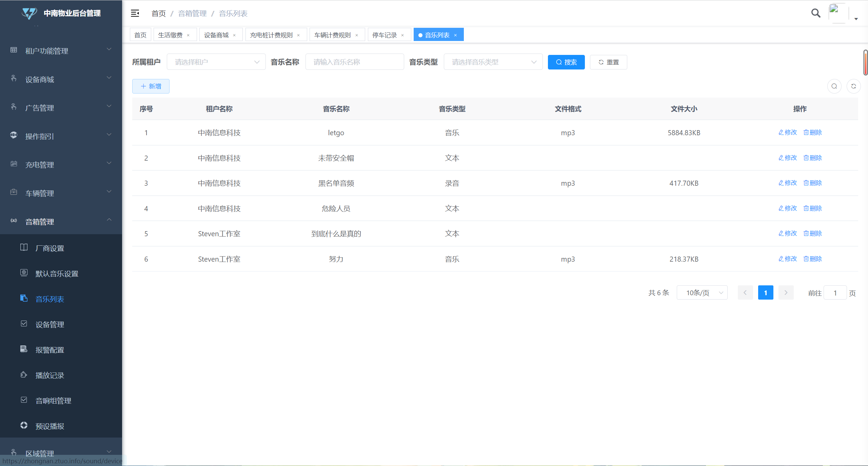Image resolution: width=868 pixels, height=466 pixels.
Task: Delete the 努力 row
Action: point(812,259)
